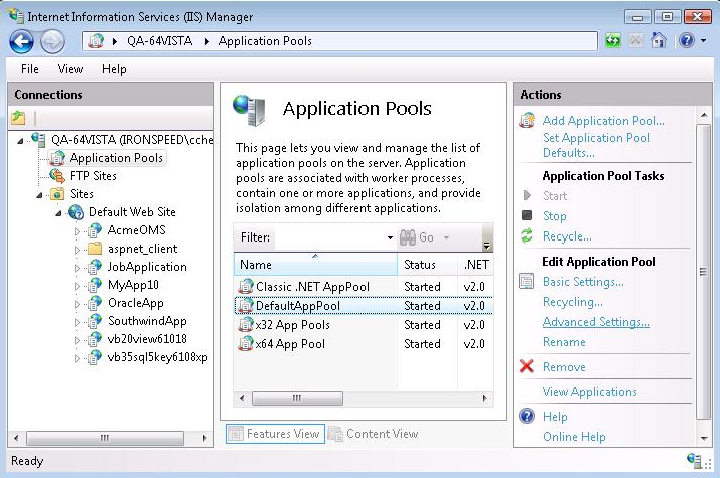Switch to Content View tab

[x=372, y=434]
